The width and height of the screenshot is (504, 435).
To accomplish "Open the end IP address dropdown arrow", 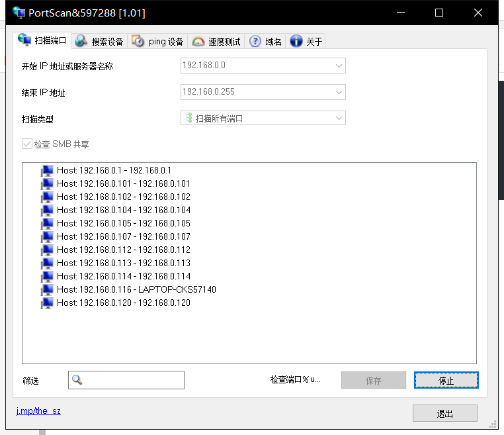I will coord(339,92).
